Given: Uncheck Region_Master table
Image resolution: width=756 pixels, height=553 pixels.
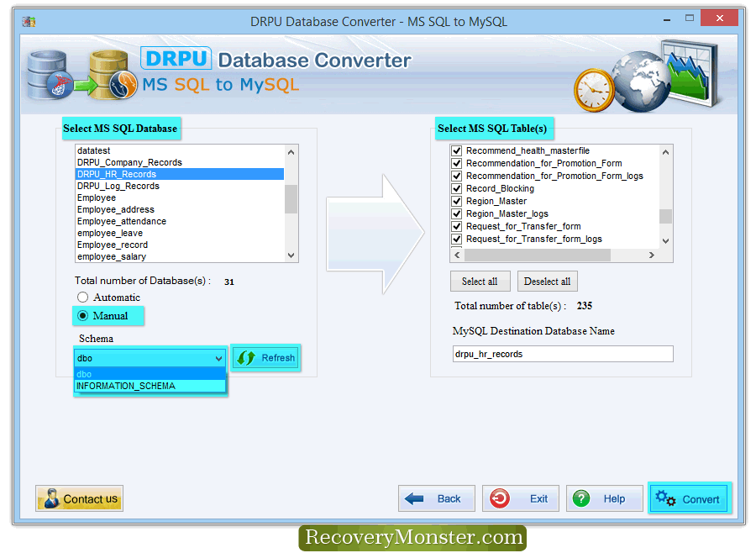Looking at the screenshot, I should point(457,201).
